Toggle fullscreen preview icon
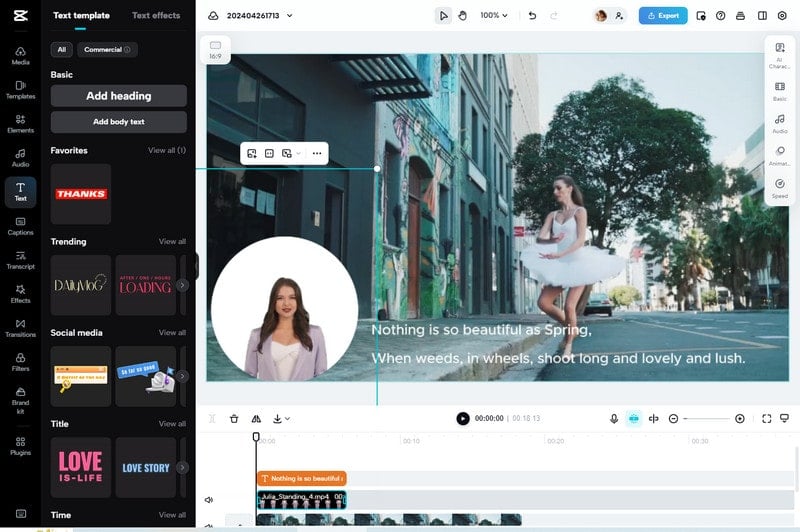 (766, 419)
